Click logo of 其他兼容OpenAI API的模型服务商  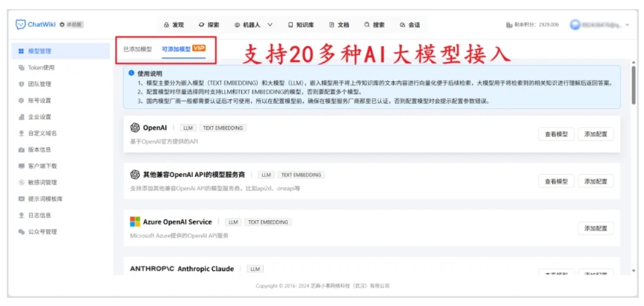click(134, 175)
